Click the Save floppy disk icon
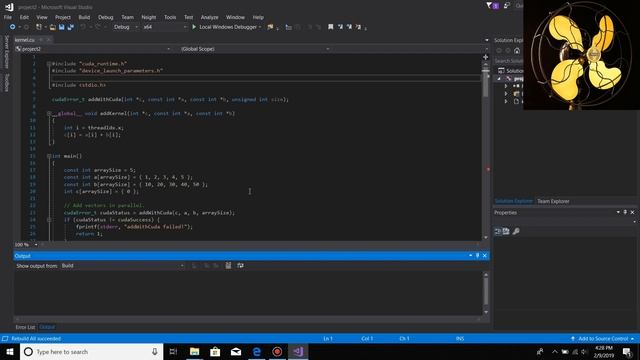 click(x=62, y=27)
